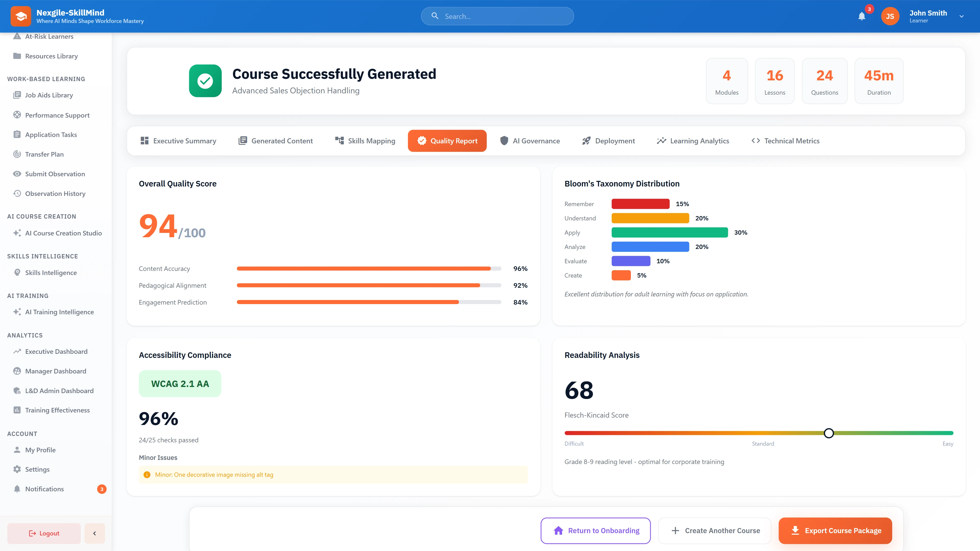Adjust the Flesch-Kincaid readability slider handle
This screenshot has height=551, width=980.
829,433
